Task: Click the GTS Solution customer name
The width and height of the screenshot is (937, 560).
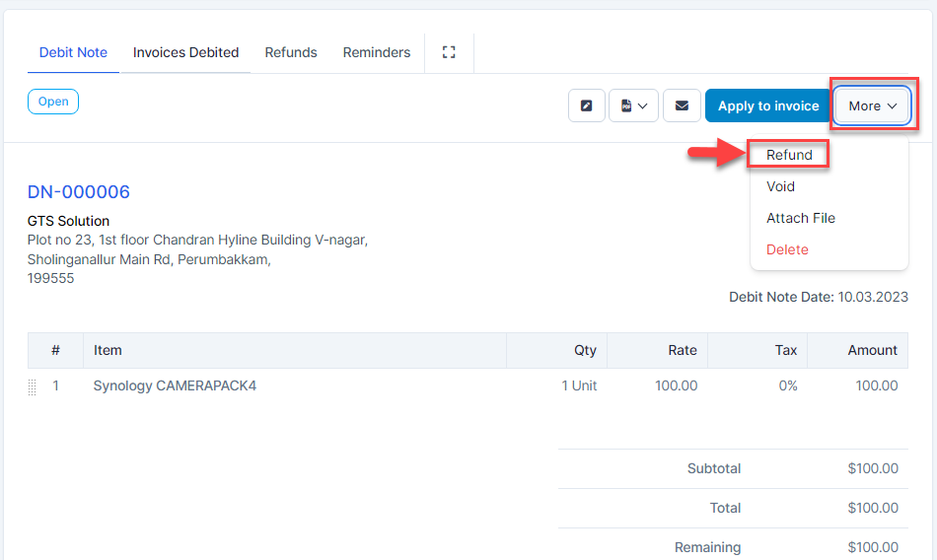Action: [68, 221]
